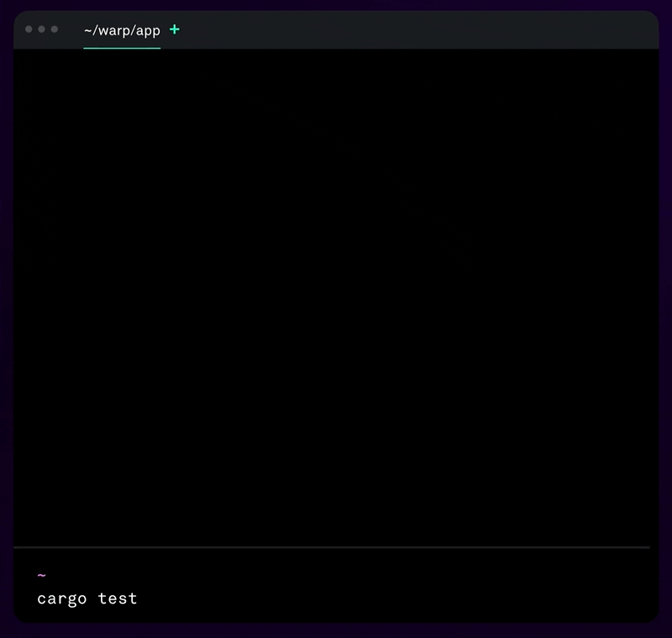The image size is (672, 638).
Task: Click on the word "test" in the command
Action: point(118,599)
